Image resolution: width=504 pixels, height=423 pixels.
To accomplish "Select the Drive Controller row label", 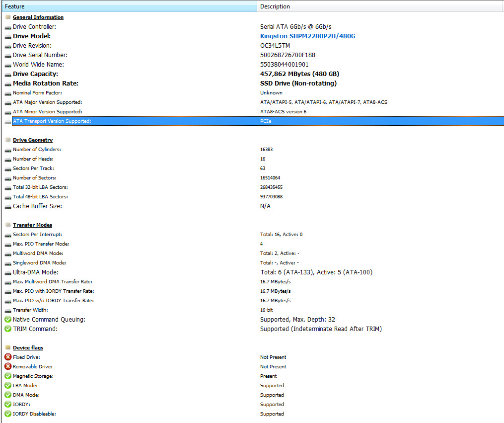I will coord(34,27).
